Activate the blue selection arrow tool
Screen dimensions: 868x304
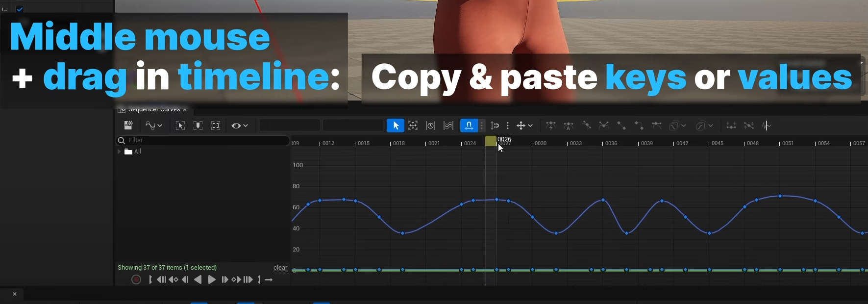396,126
